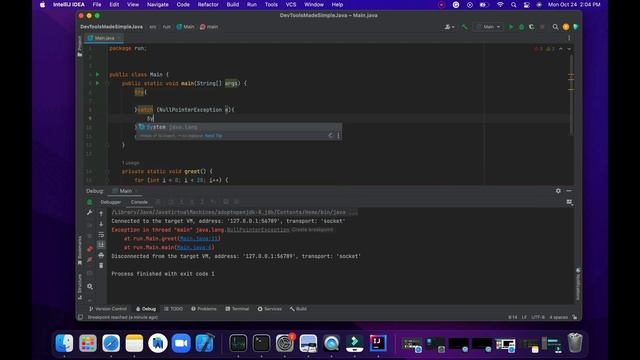
Task: Open the Tools menu
Action: 271,4
